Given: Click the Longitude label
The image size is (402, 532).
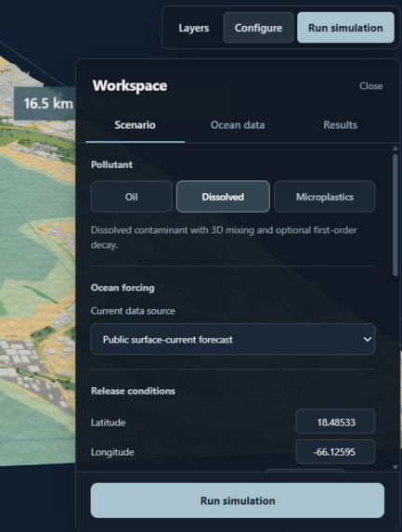Looking at the screenshot, I should (x=112, y=452).
